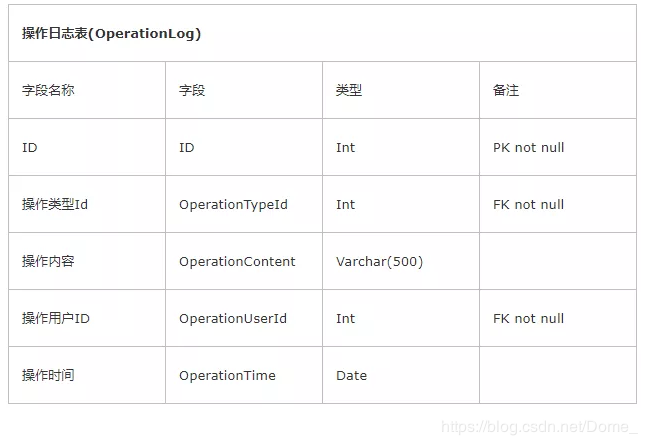The height and width of the screenshot is (445, 647).
Task: Select the Varchar(500) type cell
Action: tap(379, 261)
